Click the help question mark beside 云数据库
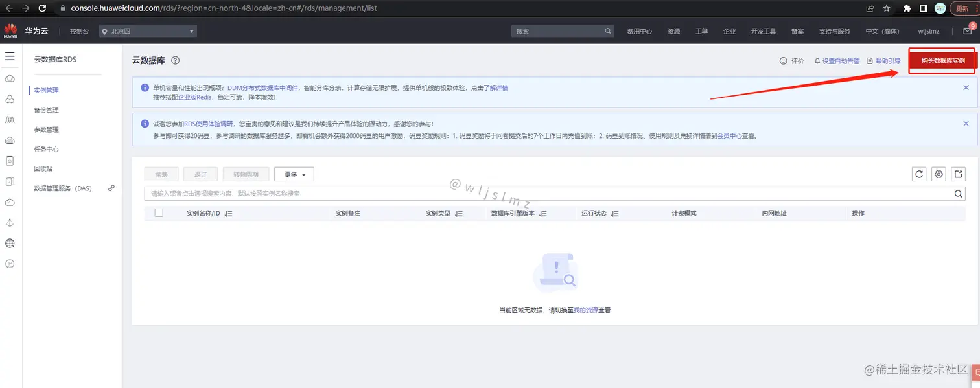The image size is (980, 388). pyautogui.click(x=175, y=60)
